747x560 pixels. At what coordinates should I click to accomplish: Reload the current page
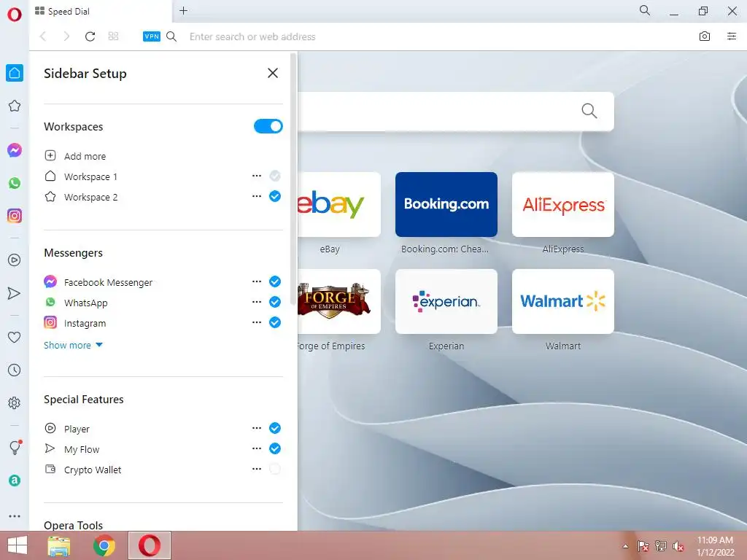tap(90, 36)
